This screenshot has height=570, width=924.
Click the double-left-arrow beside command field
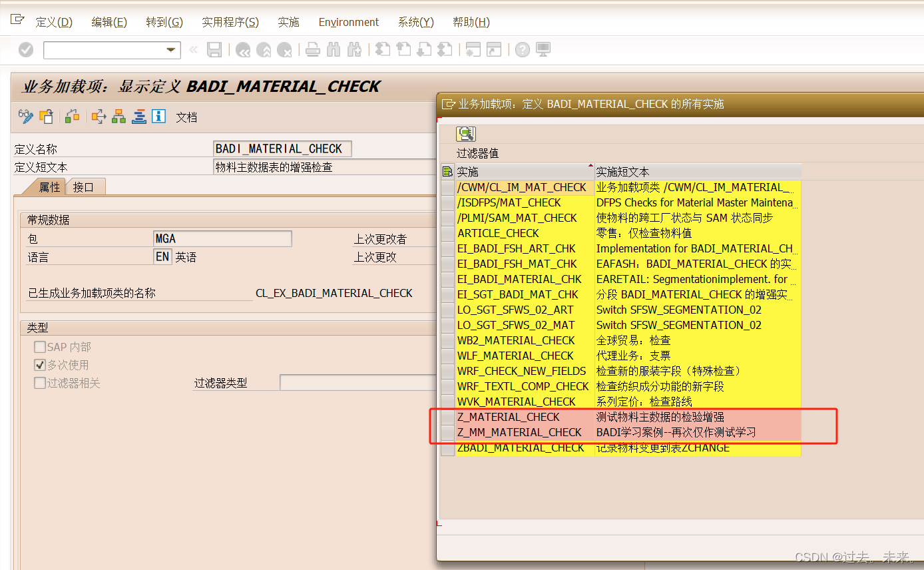pos(194,50)
